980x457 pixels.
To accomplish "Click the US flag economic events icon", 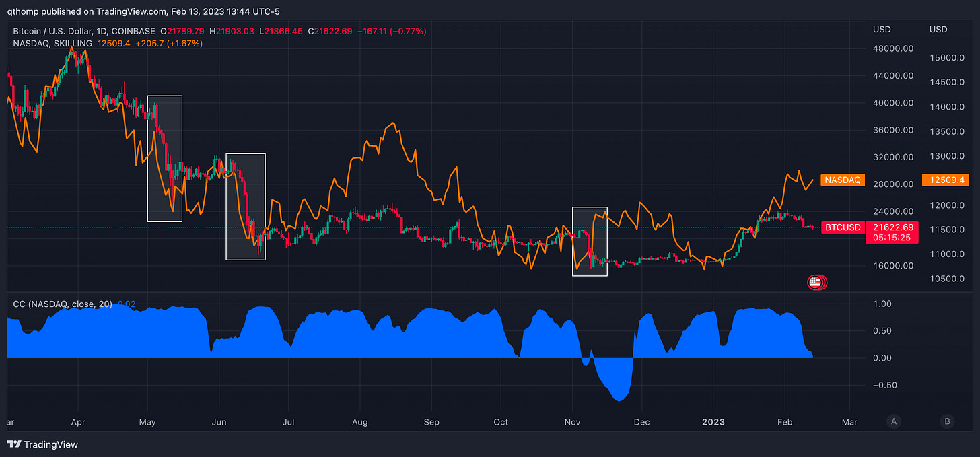I will (816, 283).
